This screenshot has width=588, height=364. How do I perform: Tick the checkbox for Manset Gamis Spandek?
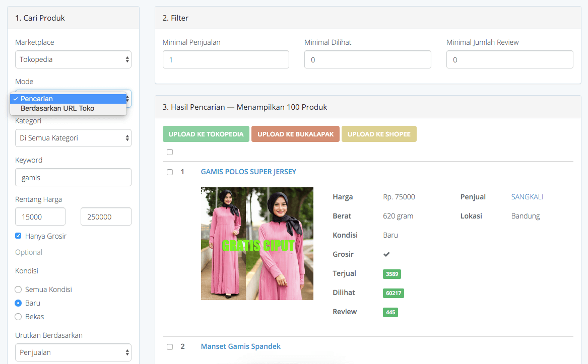[170, 347]
